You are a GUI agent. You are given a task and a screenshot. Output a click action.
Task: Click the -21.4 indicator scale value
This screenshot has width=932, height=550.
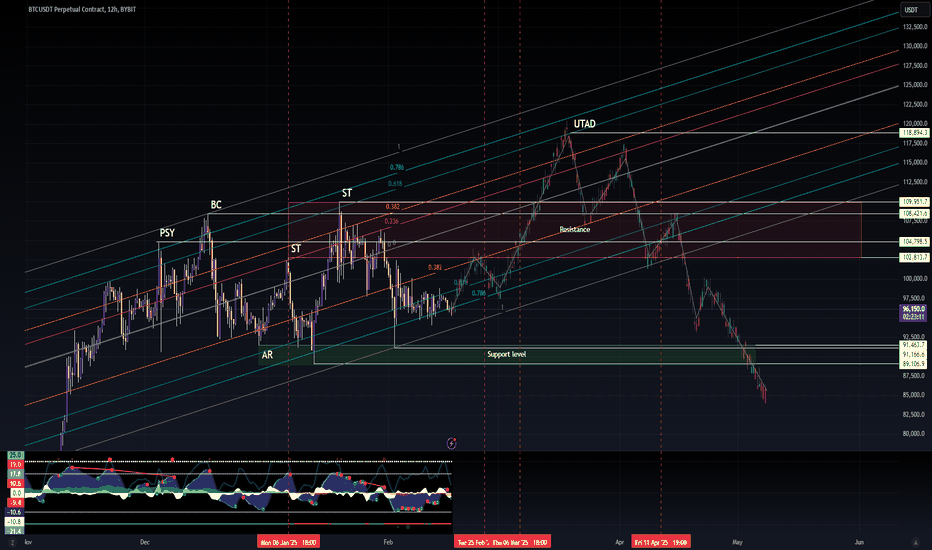(15, 531)
